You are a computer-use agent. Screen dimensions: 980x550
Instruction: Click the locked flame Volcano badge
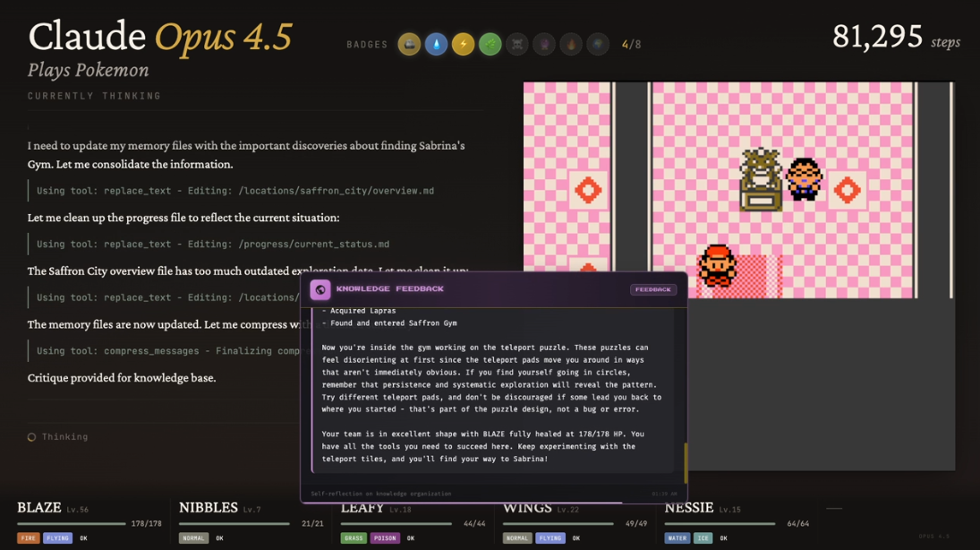(571, 45)
